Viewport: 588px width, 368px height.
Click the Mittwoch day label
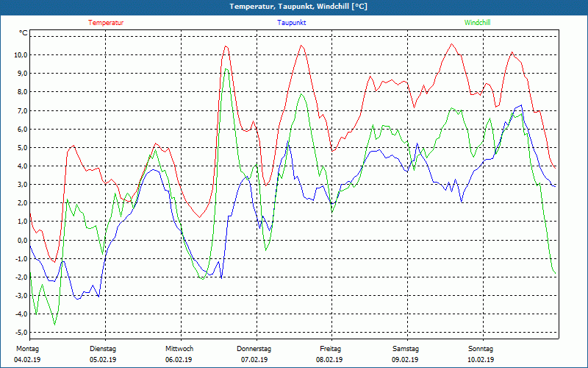(x=179, y=349)
